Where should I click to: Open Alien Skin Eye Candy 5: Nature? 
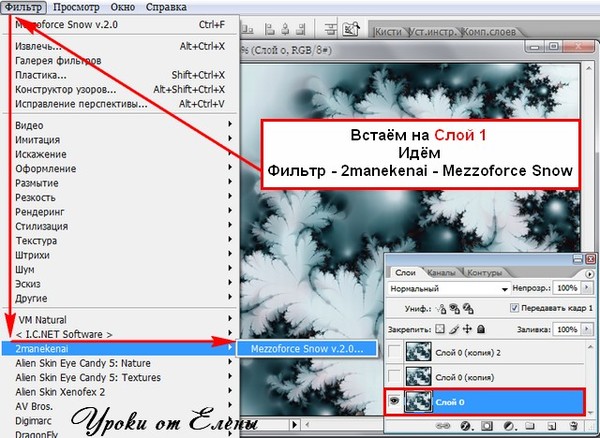tap(121, 363)
